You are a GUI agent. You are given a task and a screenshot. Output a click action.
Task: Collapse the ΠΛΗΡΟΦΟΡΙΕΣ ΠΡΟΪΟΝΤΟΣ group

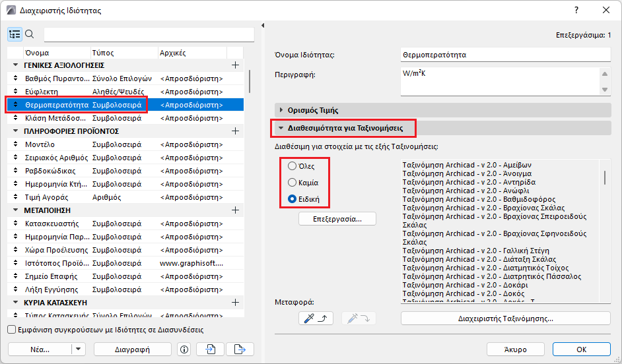pyautogui.click(x=15, y=131)
